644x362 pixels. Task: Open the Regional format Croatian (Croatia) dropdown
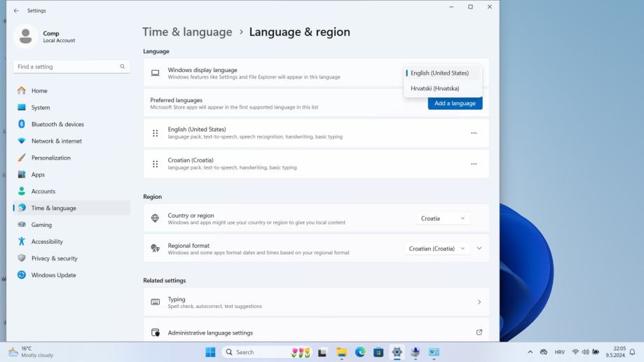point(437,249)
